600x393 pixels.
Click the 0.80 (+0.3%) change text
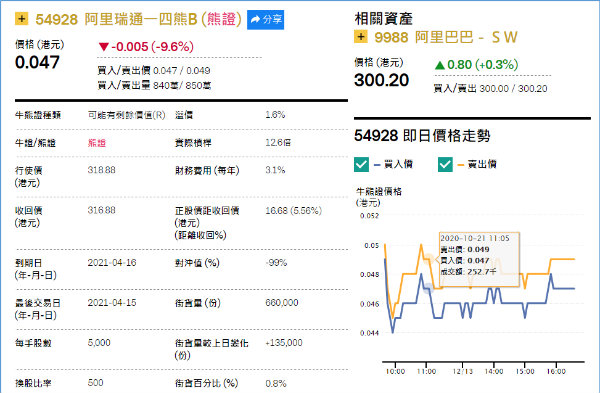pos(483,65)
